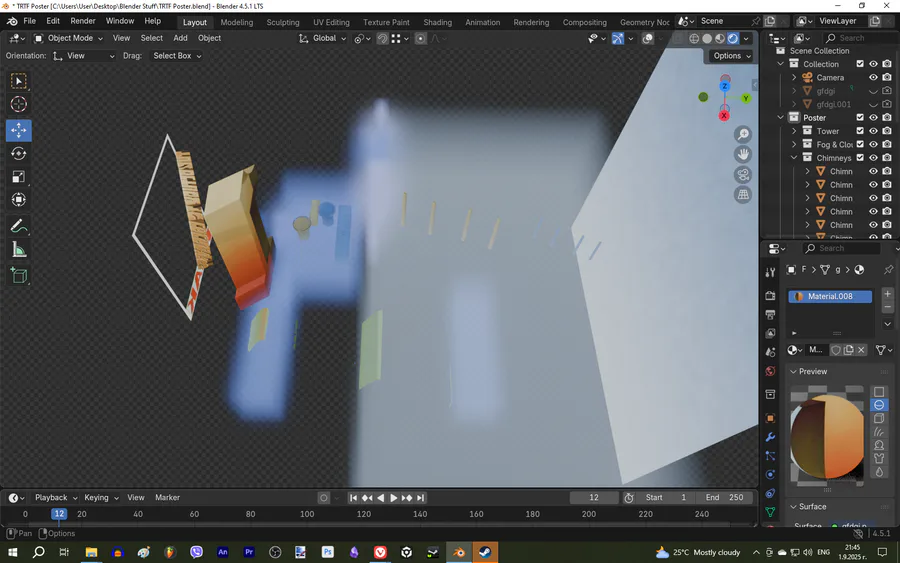Uncheck the Poster collection checkbox
This screenshot has height=563, width=900.
point(860,118)
